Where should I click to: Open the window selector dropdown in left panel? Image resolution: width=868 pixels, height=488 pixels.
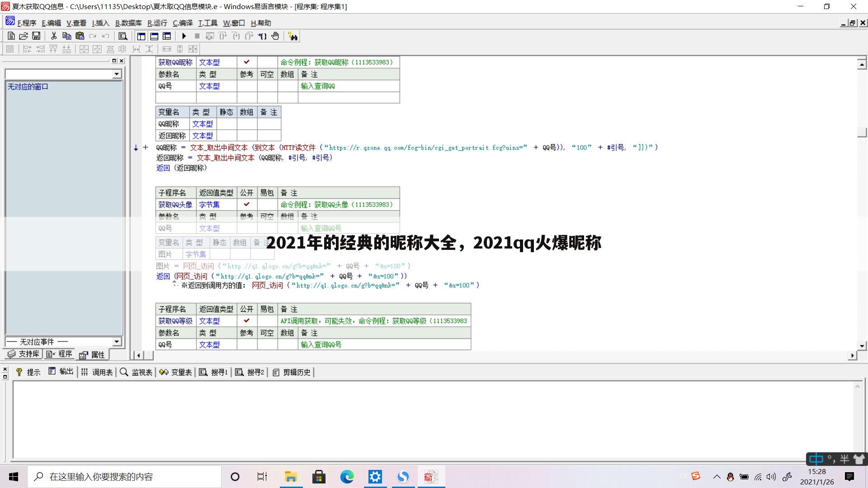click(117, 74)
